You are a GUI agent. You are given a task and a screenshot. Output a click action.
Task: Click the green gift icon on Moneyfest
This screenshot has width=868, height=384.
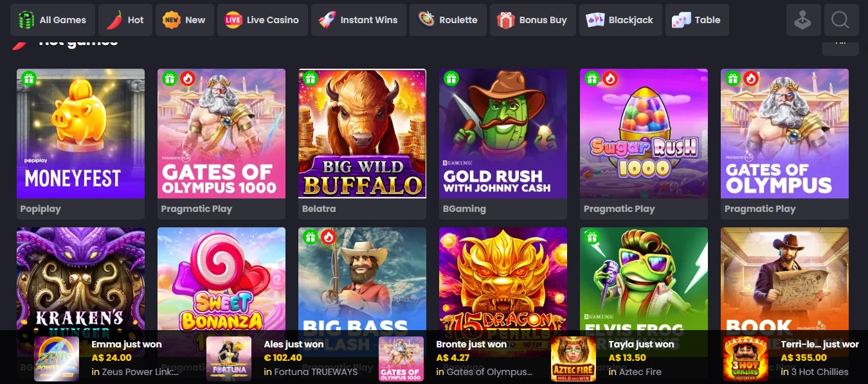[x=28, y=79]
